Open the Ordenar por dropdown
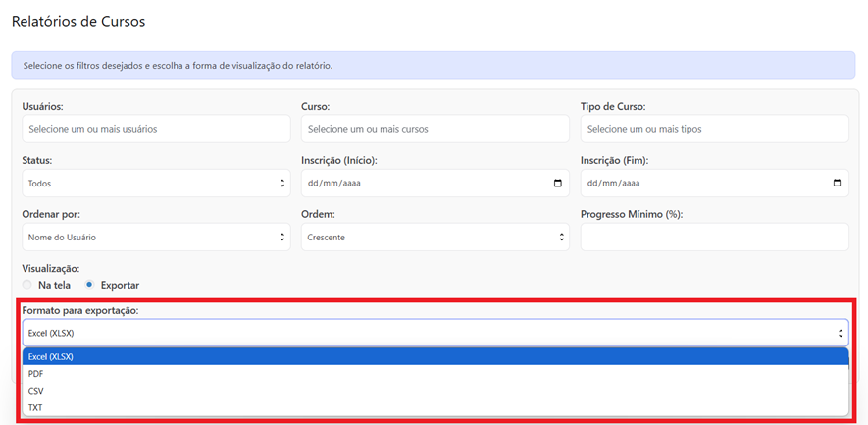 click(156, 238)
